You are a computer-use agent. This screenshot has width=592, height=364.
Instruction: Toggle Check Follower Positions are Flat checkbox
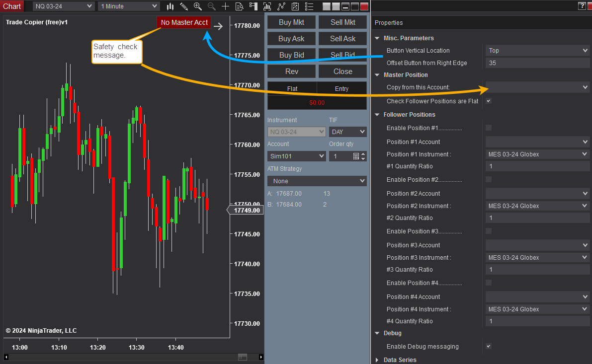click(x=489, y=101)
